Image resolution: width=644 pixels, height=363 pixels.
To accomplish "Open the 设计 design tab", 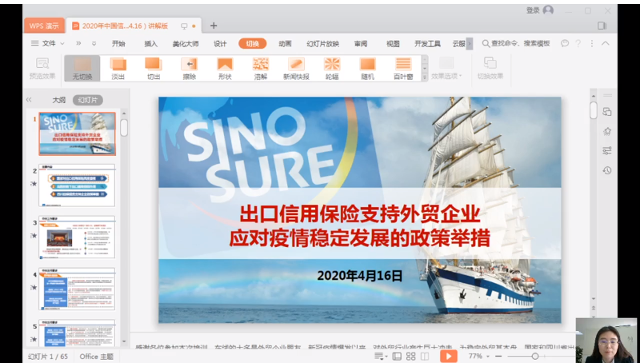I will point(220,43).
